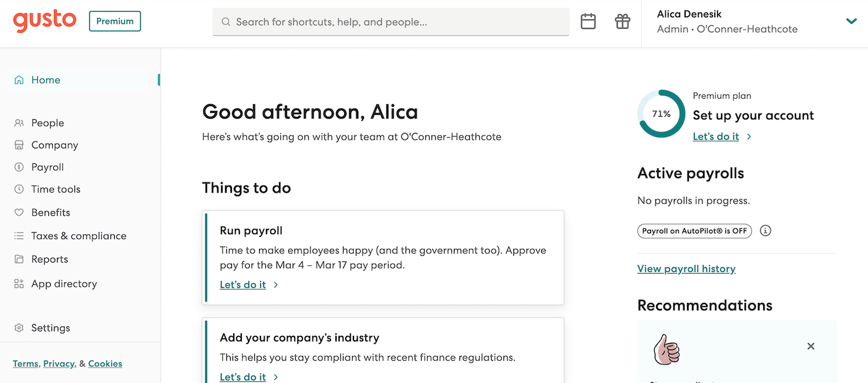This screenshot has width=868, height=383.
Task: Open Time tools in the sidebar
Action: (x=47, y=189)
